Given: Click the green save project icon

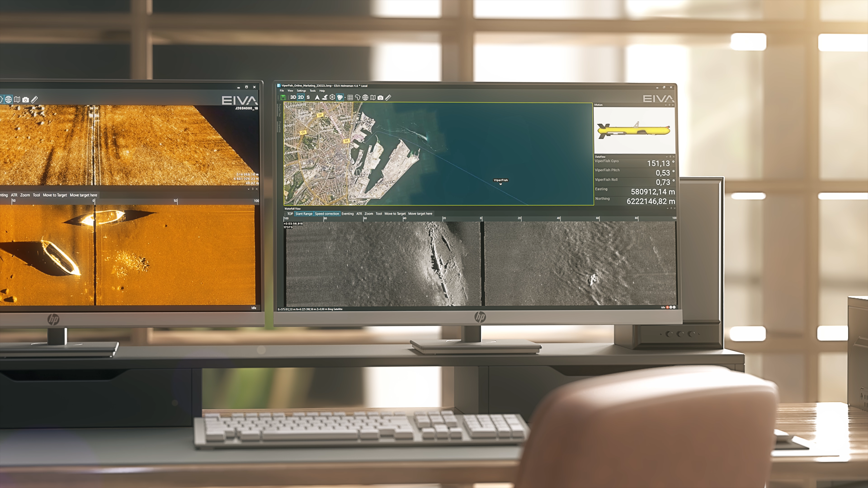Looking at the screenshot, I should pos(283,97).
